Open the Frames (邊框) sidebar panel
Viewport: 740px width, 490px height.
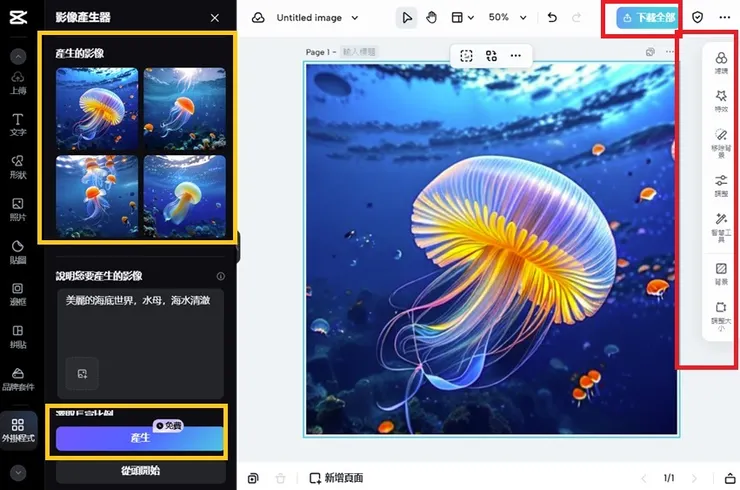point(18,294)
